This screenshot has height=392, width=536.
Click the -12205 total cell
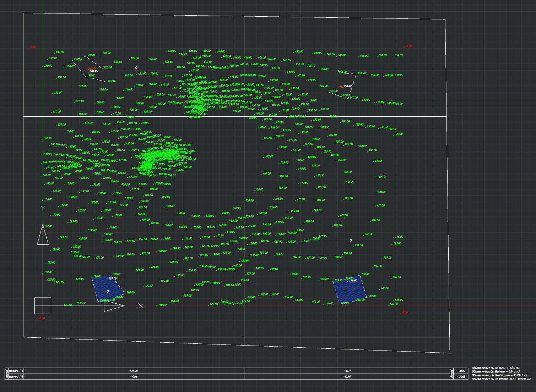461,377
